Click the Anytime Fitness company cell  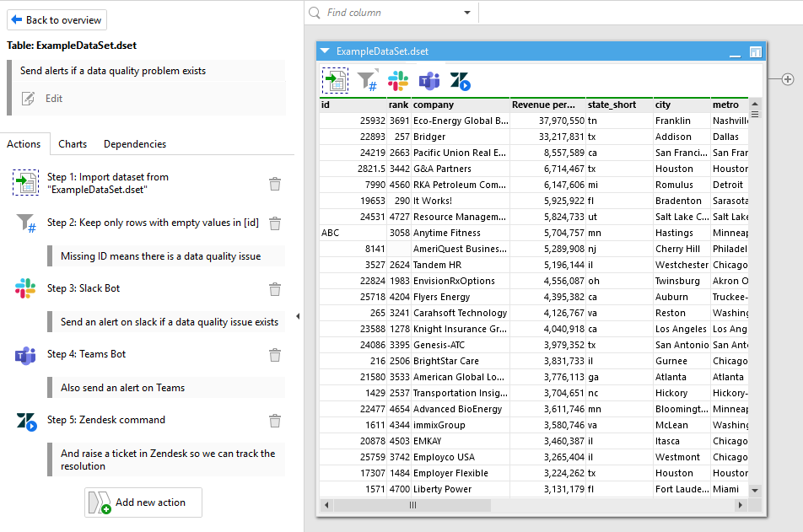(x=461, y=233)
